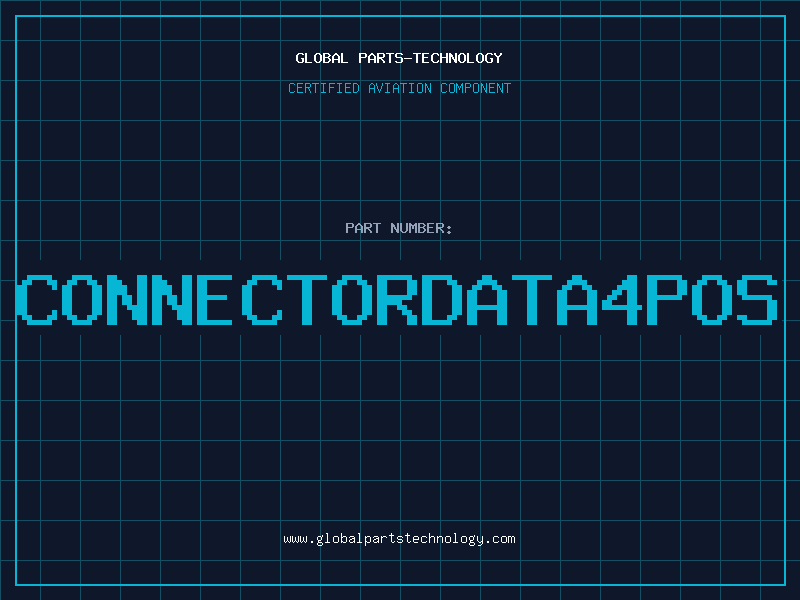Select part number 'CONNECTORDATA4POS'
800x600 pixels.
click(397, 300)
